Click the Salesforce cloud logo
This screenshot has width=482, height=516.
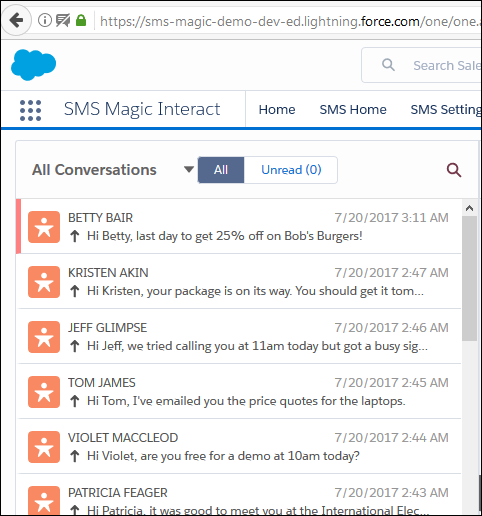[x=33, y=65]
